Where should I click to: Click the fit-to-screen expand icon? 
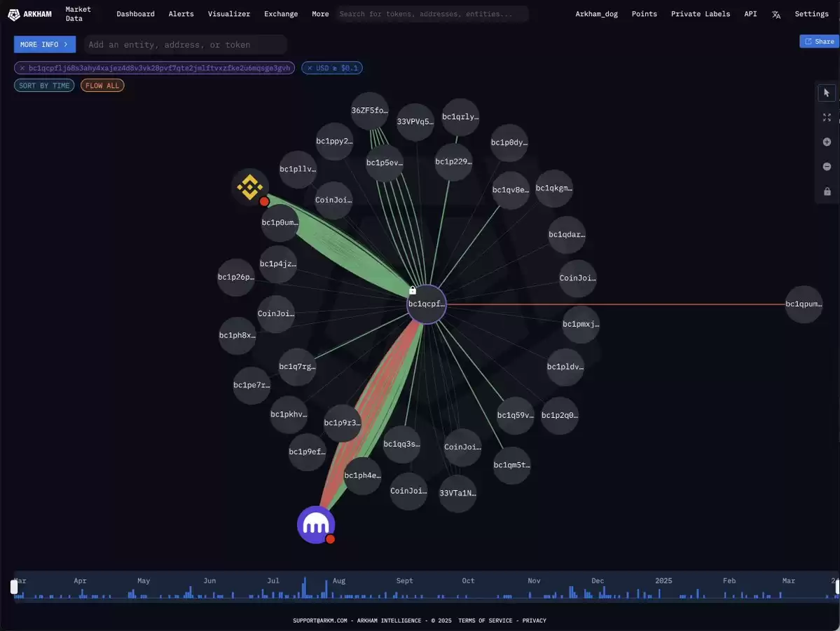tap(827, 117)
